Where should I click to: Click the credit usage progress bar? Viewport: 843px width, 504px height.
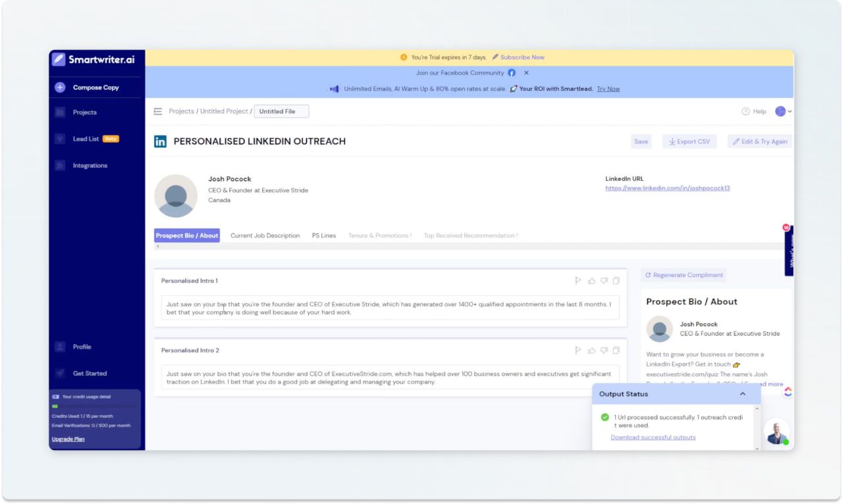94,407
